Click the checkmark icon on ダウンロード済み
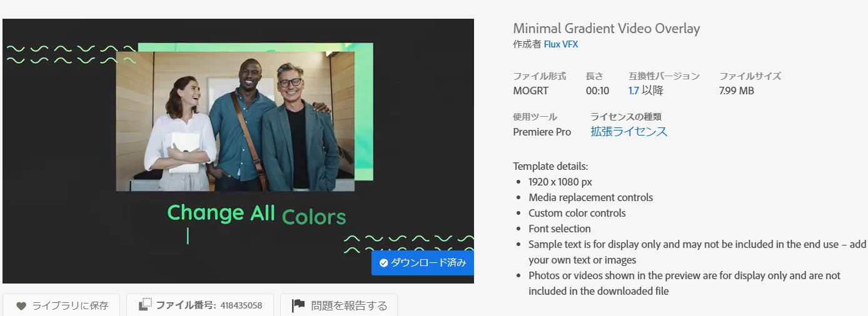Screen dimensions: 868x316 pos(384,263)
